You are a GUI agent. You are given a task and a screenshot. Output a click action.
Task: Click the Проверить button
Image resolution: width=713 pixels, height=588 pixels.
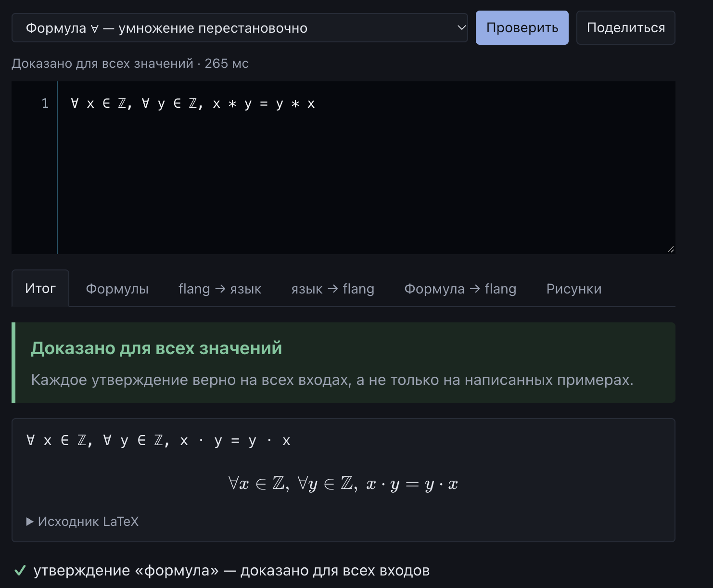522,28
